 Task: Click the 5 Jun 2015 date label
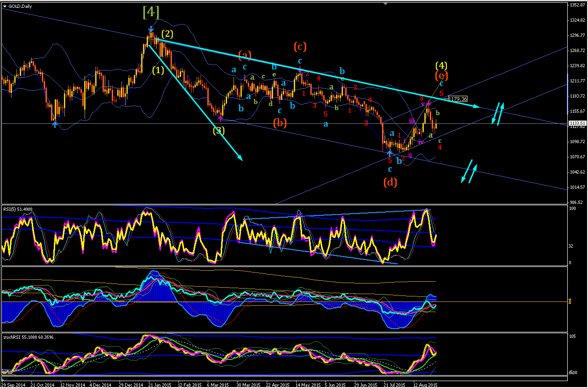tap(336, 384)
